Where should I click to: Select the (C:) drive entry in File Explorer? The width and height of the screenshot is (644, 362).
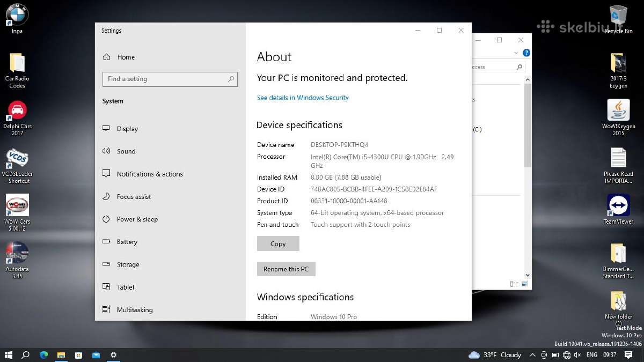[x=477, y=129]
